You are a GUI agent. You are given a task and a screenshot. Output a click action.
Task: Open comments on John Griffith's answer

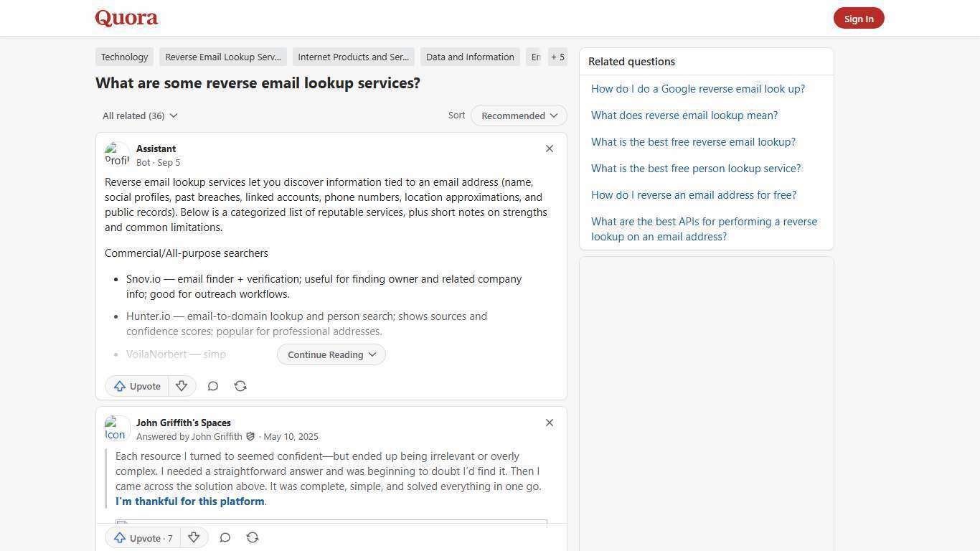(225, 537)
